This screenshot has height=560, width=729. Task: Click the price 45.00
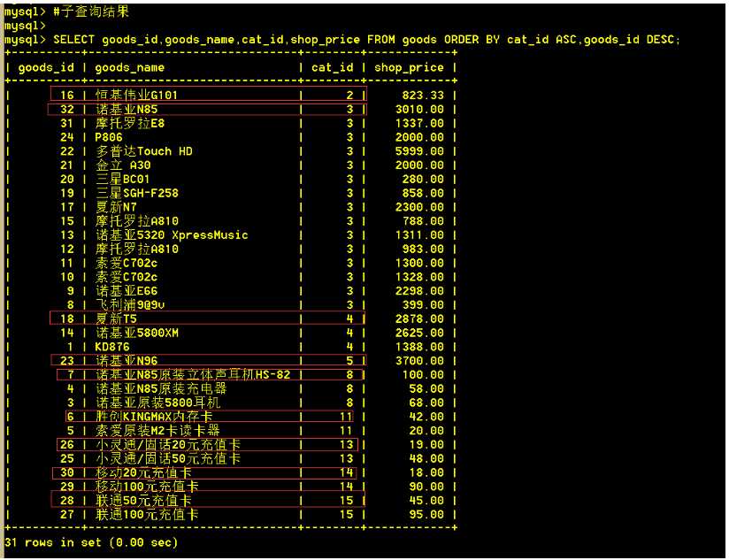pyautogui.click(x=426, y=501)
